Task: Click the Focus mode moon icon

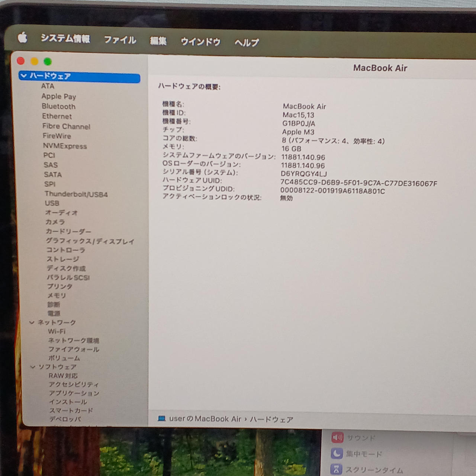Action: point(337,453)
